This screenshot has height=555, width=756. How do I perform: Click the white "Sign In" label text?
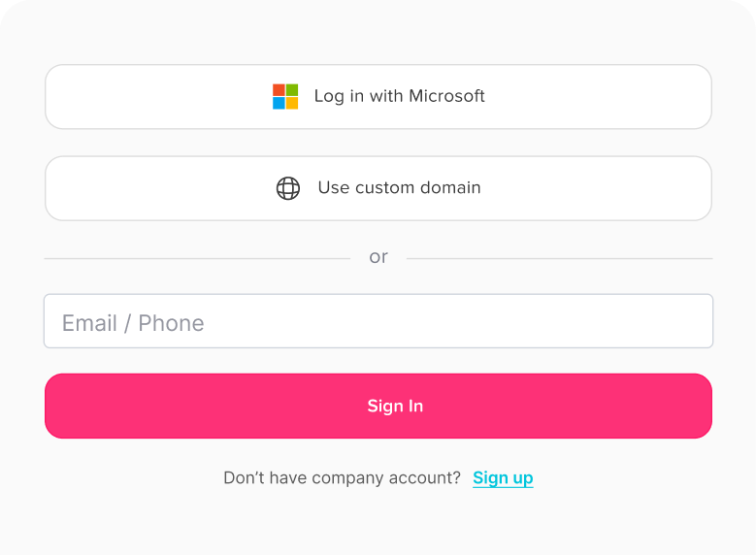(395, 406)
